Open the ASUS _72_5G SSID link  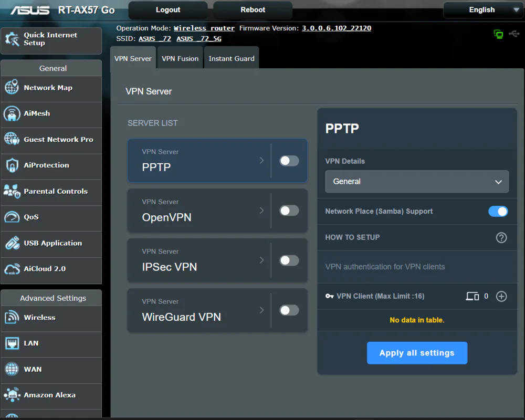tap(199, 39)
